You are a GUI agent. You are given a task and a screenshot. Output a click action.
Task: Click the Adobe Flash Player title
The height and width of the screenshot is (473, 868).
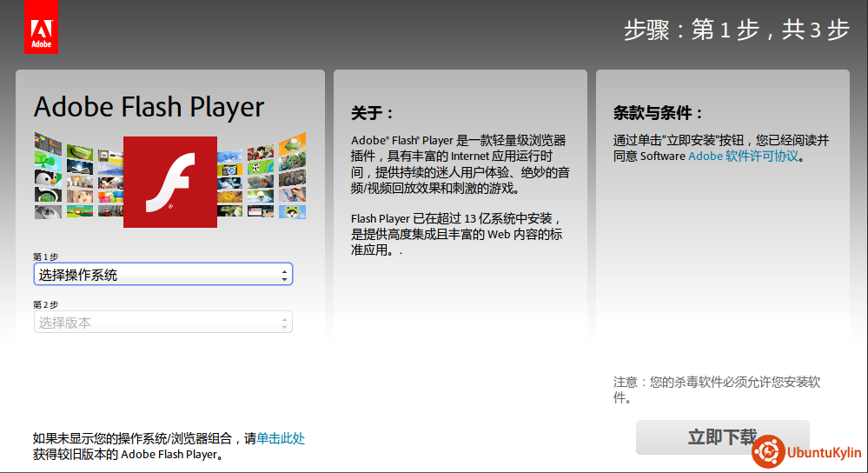click(149, 107)
